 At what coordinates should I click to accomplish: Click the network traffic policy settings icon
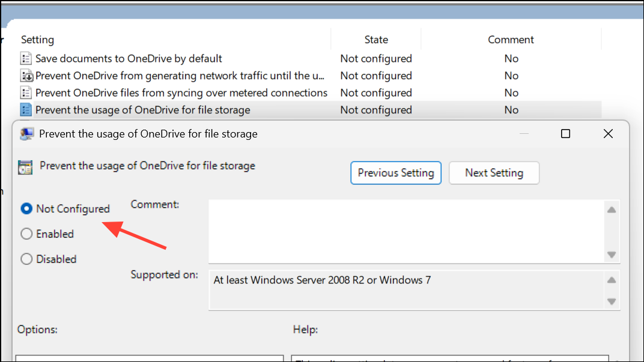[25, 76]
